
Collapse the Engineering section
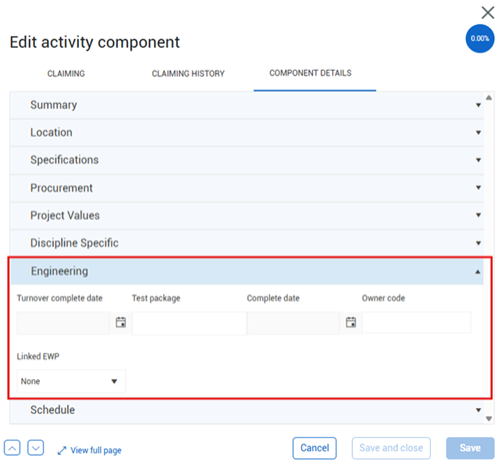point(247,271)
